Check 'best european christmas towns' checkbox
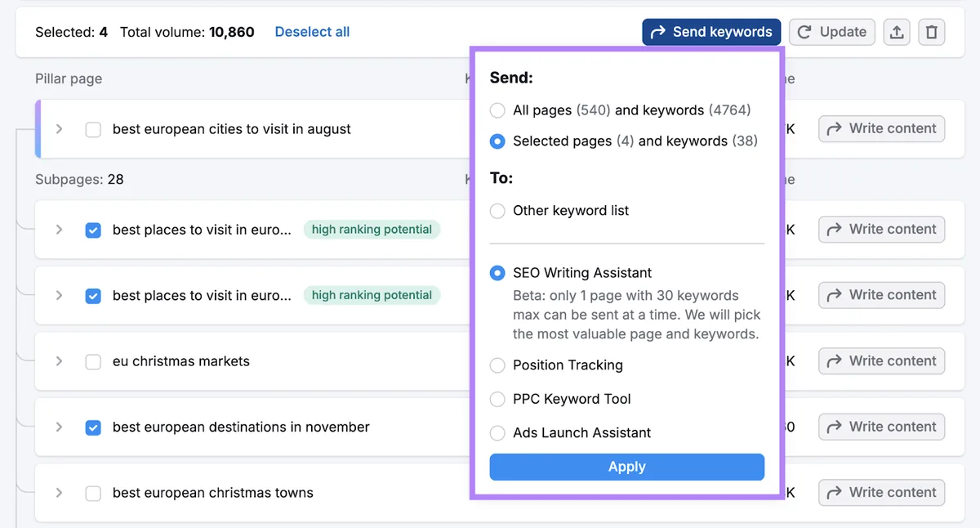Viewport: 980px width, 528px height. (93, 493)
